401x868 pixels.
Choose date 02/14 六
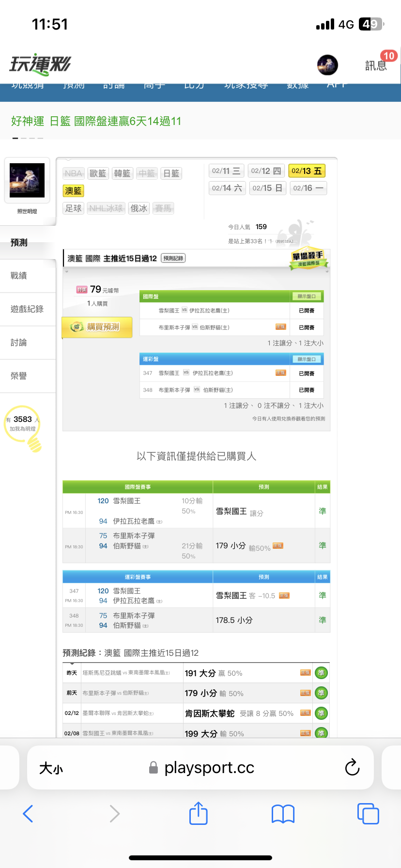point(227,188)
